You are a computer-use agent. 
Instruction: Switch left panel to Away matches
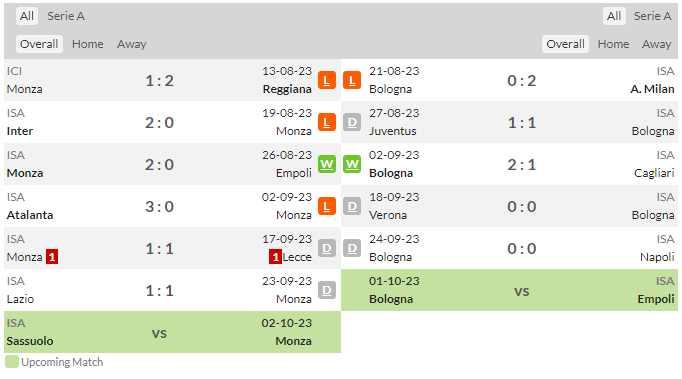[132, 44]
